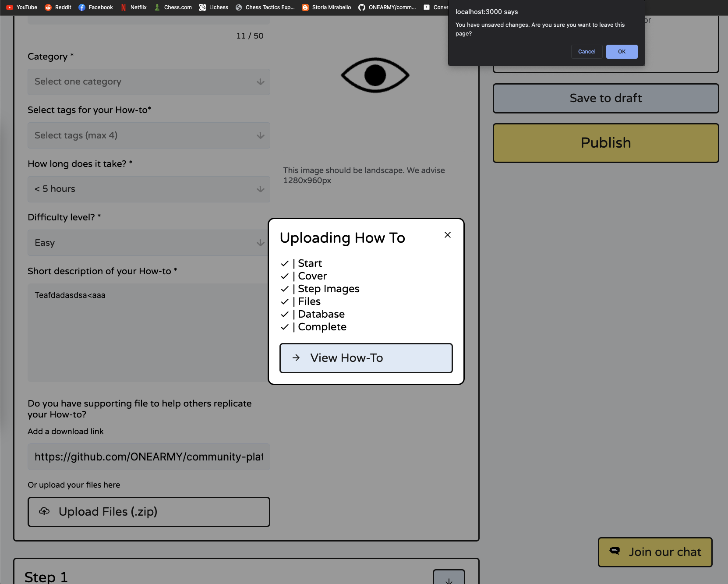This screenshot has height=584, width=728.
Task: Click the Publish button
Action: pos(606,143)
